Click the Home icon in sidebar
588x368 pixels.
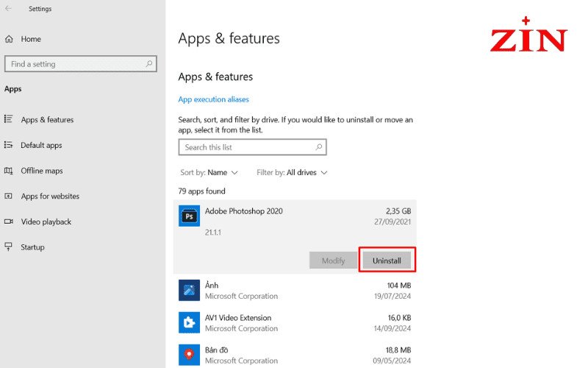click(x=9, y=39)
